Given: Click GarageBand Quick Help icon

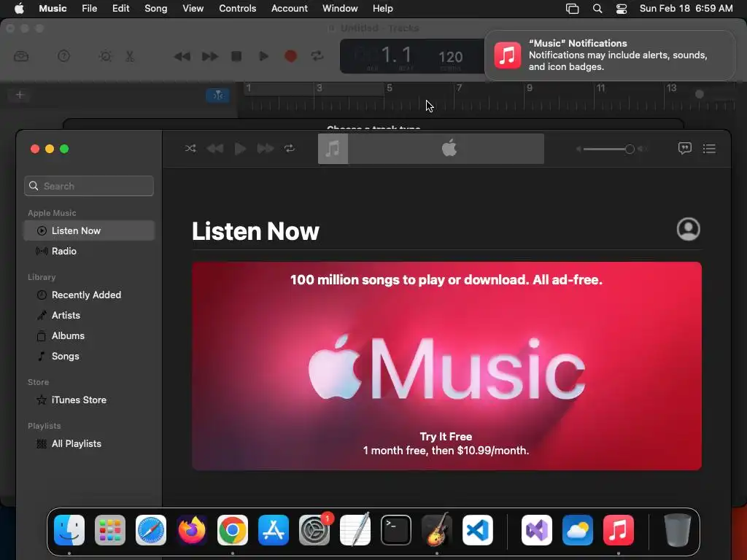Looking at the screenshot, I should [x=63, y=56].
